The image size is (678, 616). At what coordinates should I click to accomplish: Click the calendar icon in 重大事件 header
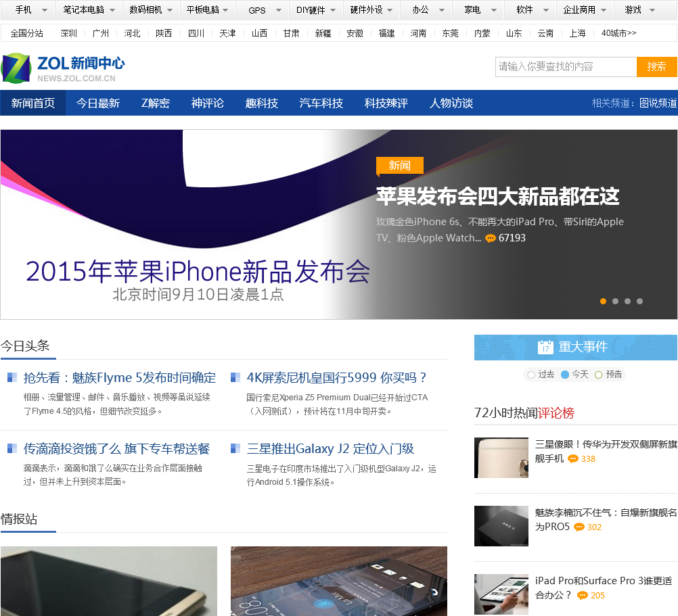pyautogui.click(x=545, y=347)
